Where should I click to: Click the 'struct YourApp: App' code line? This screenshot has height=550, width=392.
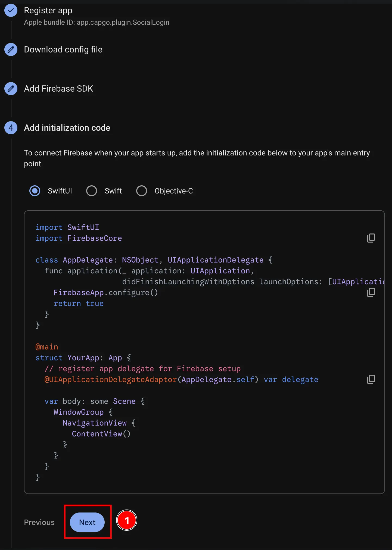coord(83,358)
